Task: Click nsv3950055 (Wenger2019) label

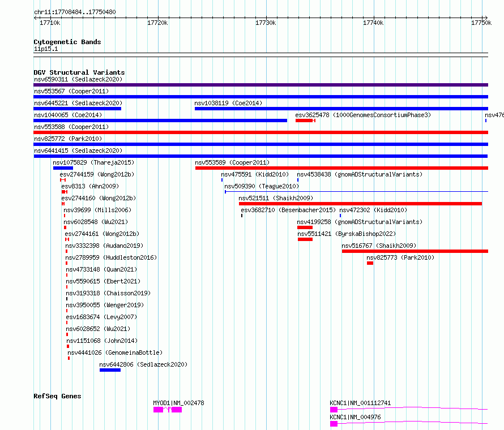Action: coord(105,305)
